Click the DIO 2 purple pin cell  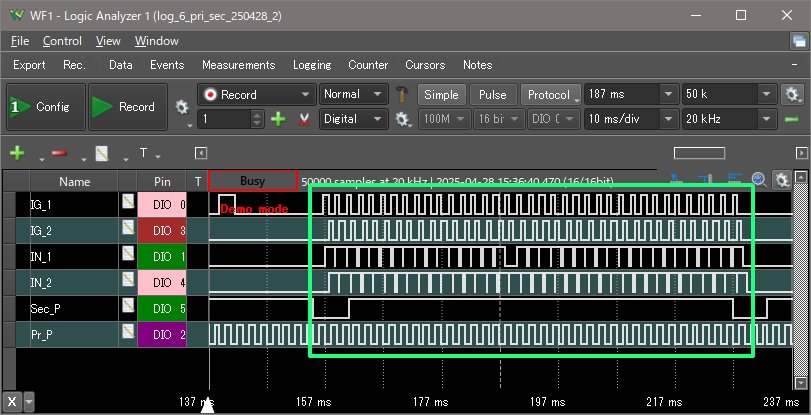(162, 335)
